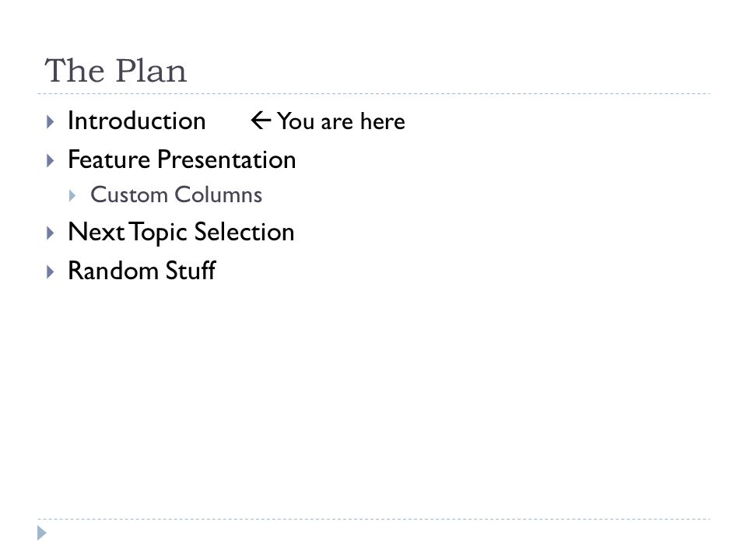Click the bullet arrow beside Custom Columns
747x560 pixels.
pos(72,196)
